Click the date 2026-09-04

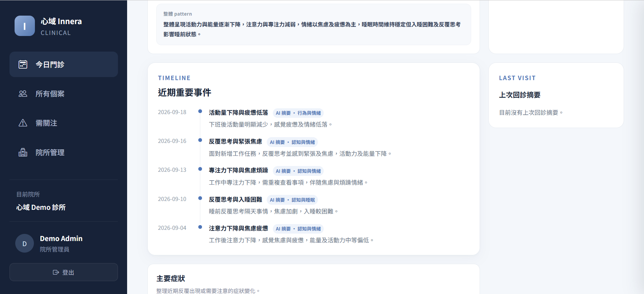coord(172,228)
